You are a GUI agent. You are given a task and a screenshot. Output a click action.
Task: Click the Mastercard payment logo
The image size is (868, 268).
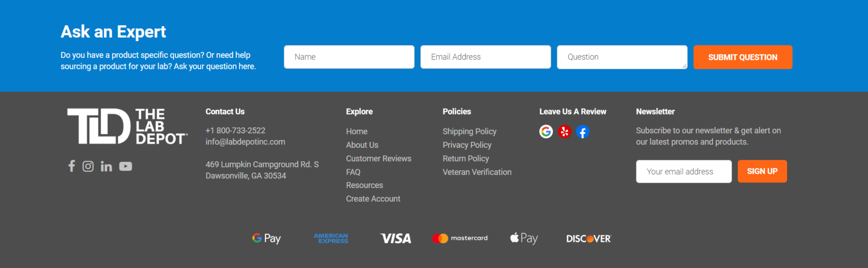pyautogui.click(x=460, y=238)
